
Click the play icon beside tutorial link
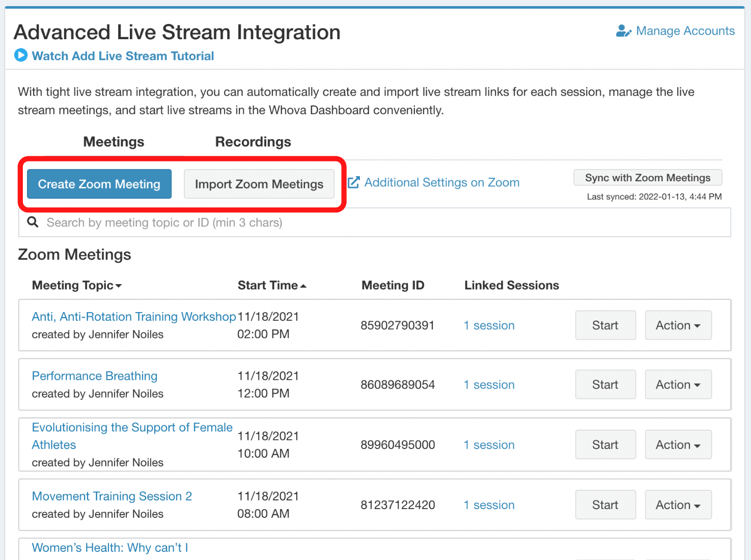tap(21, 55)
